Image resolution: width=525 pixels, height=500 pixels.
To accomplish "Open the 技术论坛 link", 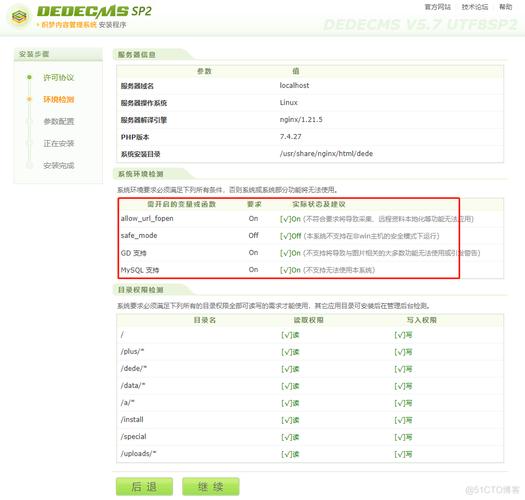I will [x=475, y=7].
